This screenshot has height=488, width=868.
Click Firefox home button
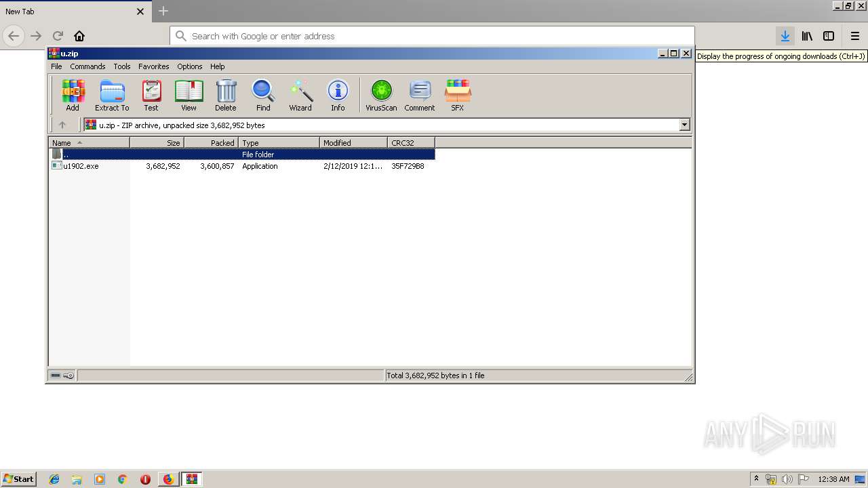pos(79,36)
